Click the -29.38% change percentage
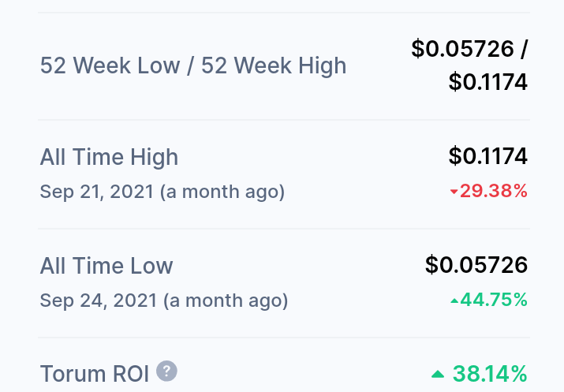The image size is (564, 392). 489,191
